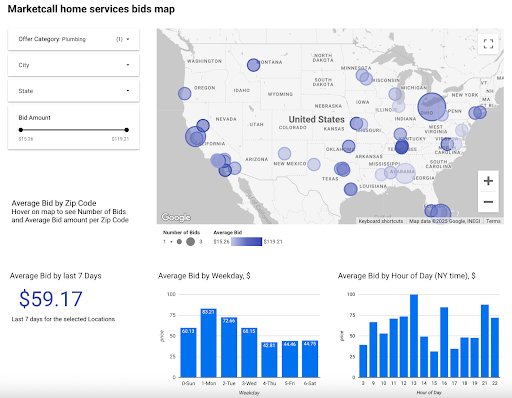
Task: Open the Offer Category dropdown
Action: (x=73, y=39)
